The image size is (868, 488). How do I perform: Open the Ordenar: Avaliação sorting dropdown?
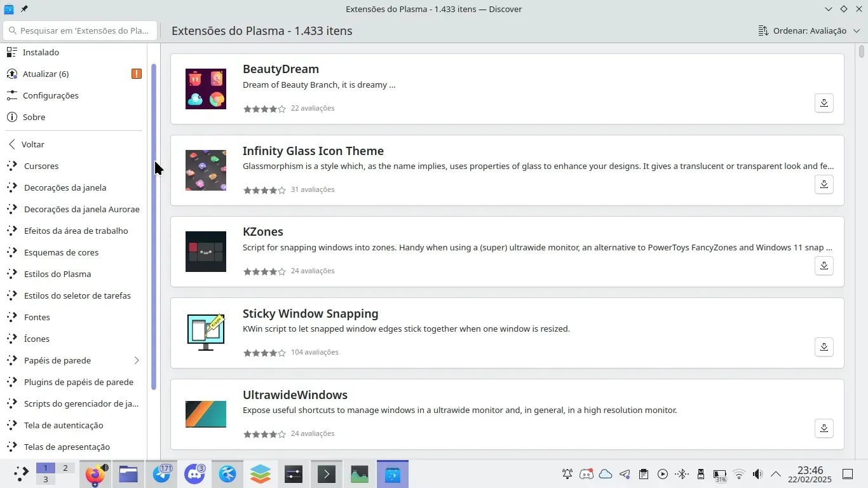pos(807,30)
